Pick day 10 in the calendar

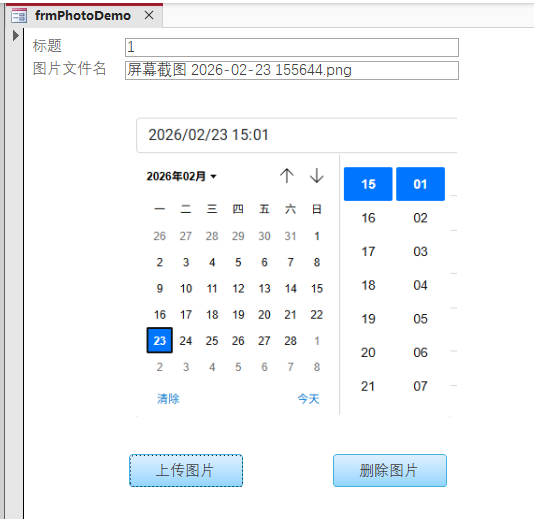pyautogui.click(x=186, y=288)
